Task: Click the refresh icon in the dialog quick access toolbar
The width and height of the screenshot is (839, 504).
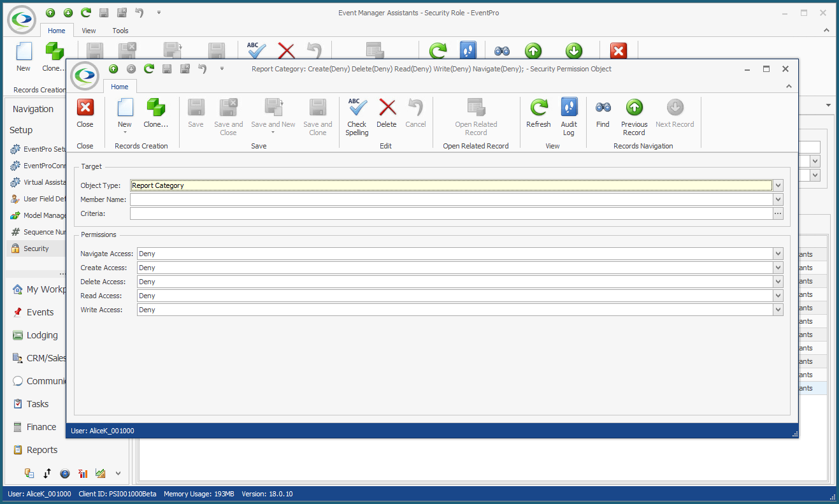Action: click(x=149, y=69)
